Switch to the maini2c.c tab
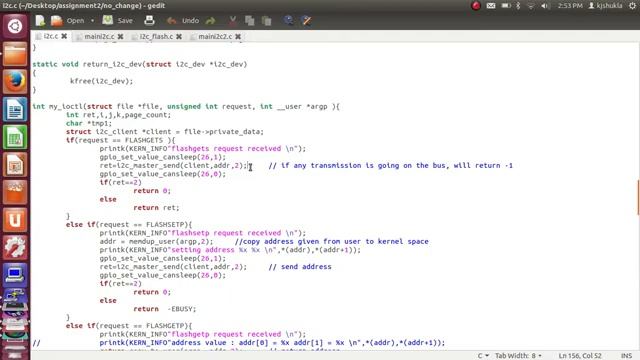 [99, 36]
